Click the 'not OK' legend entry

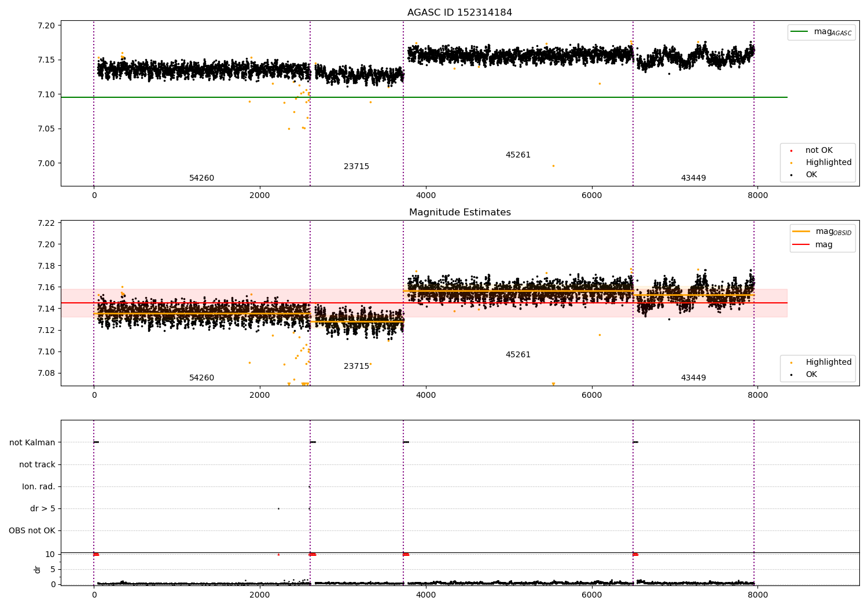pos(819,151)
